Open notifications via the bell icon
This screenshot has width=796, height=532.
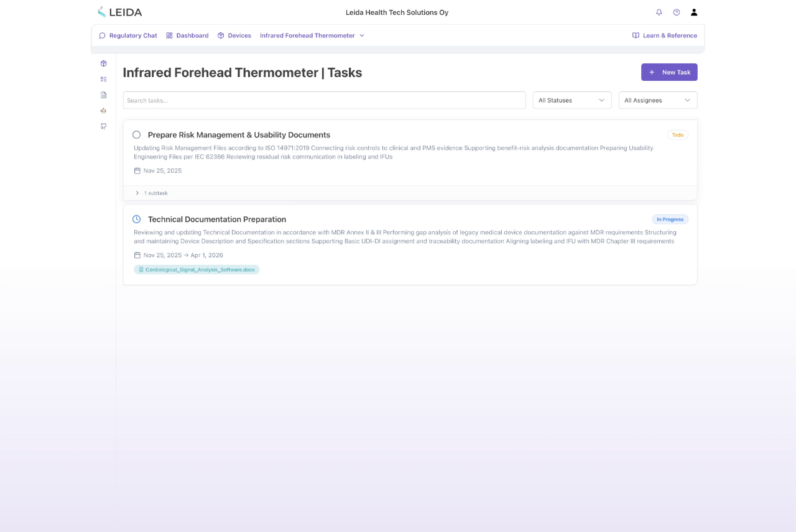tap(659, 12)
